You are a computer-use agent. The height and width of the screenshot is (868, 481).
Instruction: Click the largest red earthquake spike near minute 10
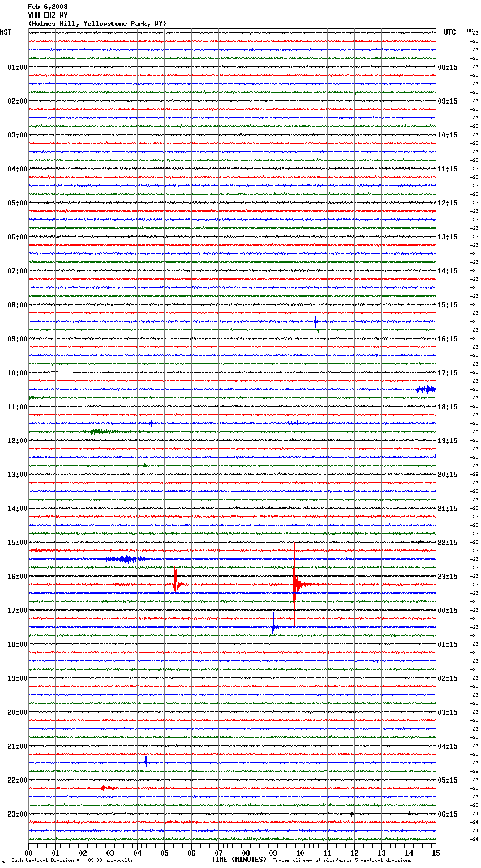click(x=294, y=584)
